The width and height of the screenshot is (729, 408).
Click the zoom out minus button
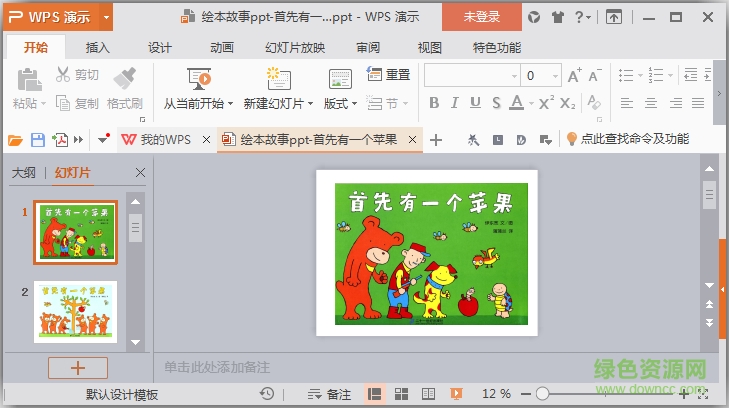click(x=526, y=394)
